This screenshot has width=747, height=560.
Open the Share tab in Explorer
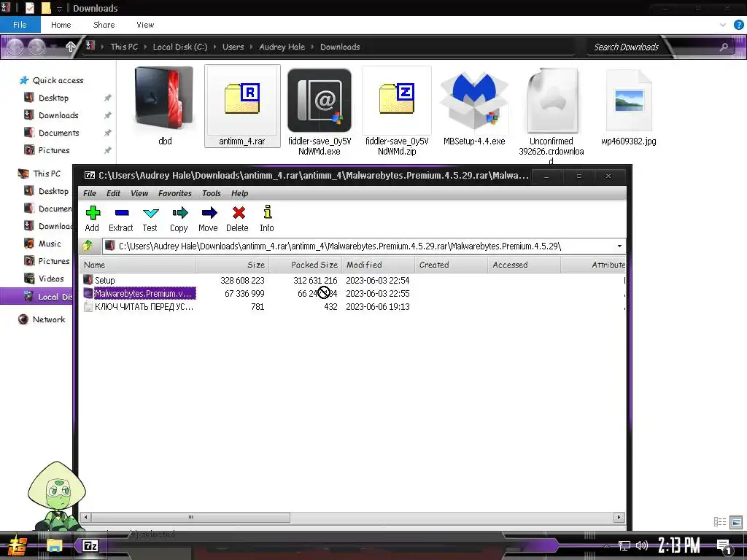(x=104, y=25)
